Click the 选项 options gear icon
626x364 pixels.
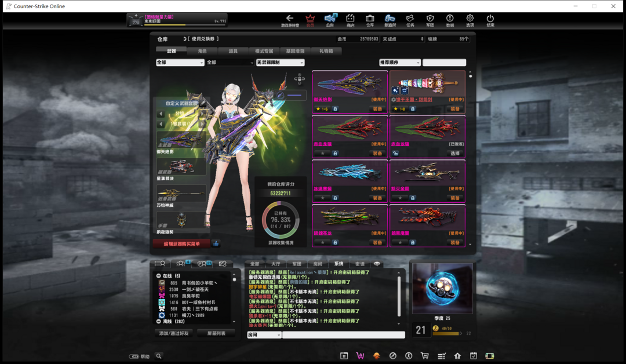click(x=470, y=20)
